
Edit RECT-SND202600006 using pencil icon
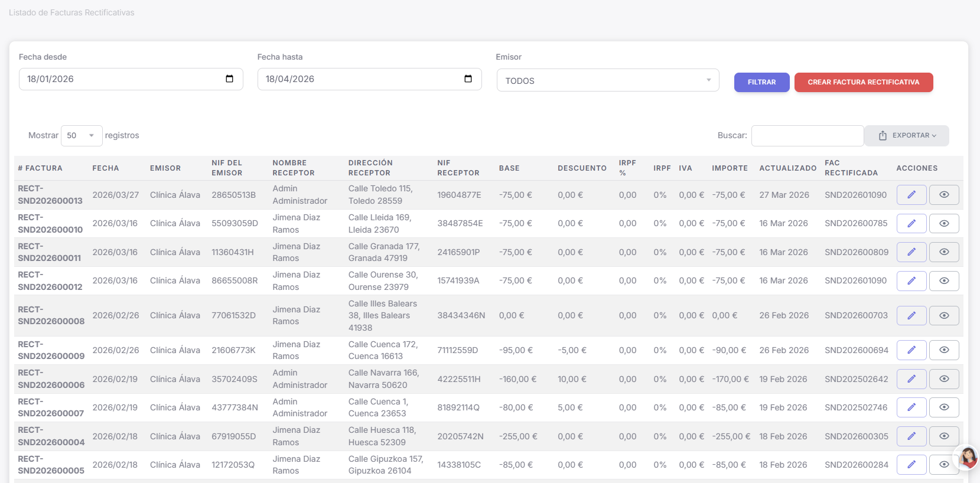[x=911, y=379]
